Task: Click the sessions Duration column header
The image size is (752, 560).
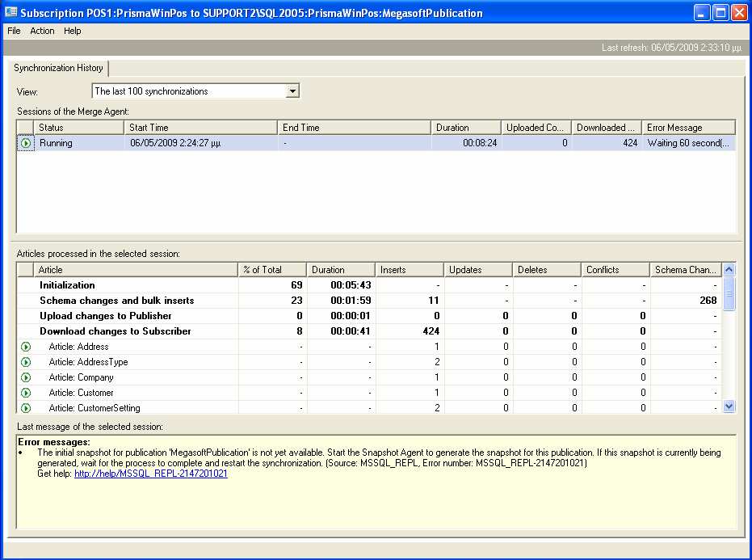Action: click(466, 128)
